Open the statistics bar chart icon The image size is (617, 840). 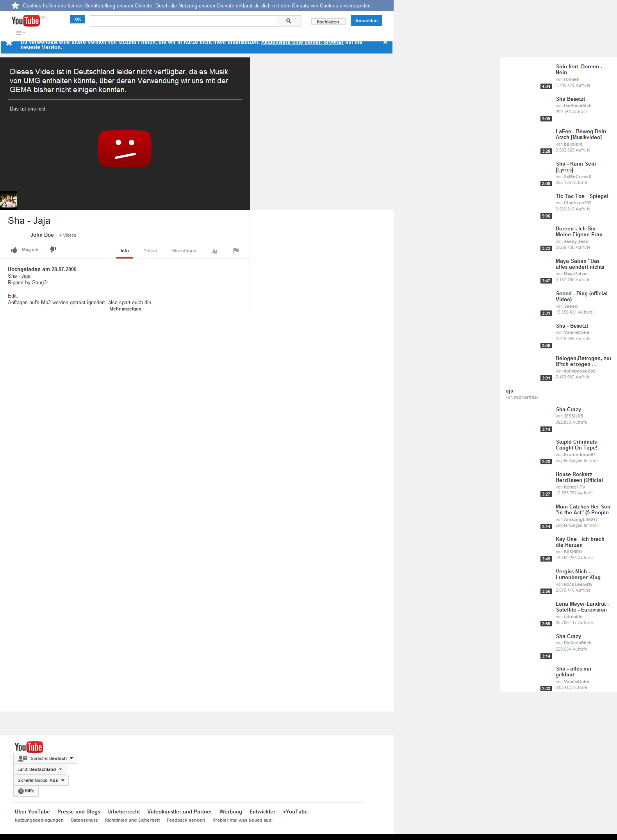click(x=214, y=251)
